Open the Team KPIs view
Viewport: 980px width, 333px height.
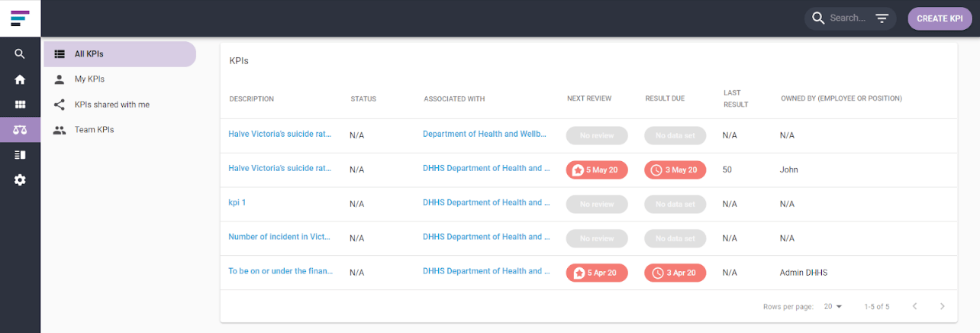click(120, 130)
